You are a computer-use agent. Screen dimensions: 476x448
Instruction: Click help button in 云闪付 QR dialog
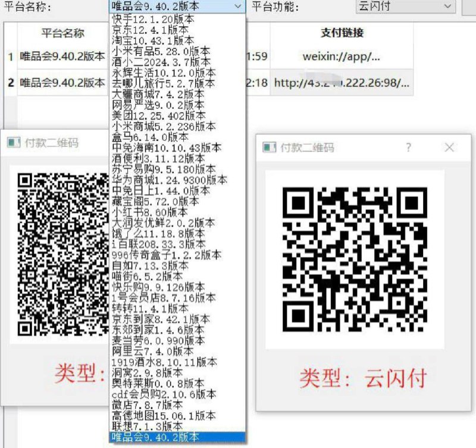click(x=409, y=148)
